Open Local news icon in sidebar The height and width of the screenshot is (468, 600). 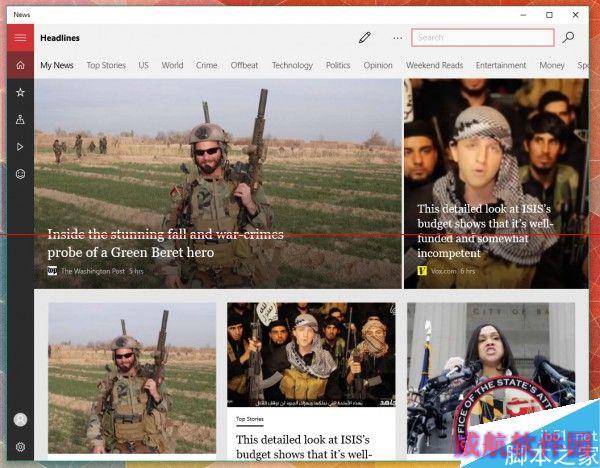point(20,120)
